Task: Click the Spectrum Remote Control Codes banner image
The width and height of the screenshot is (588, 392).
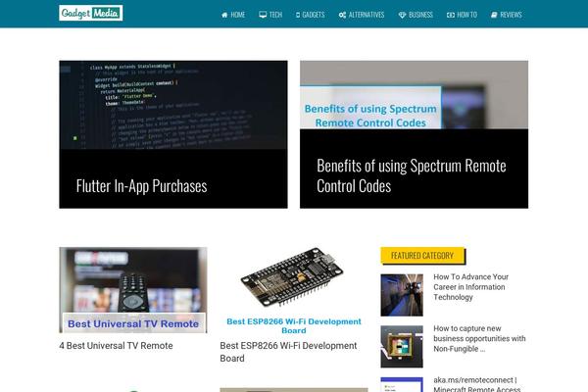Action: coord(414,95)
